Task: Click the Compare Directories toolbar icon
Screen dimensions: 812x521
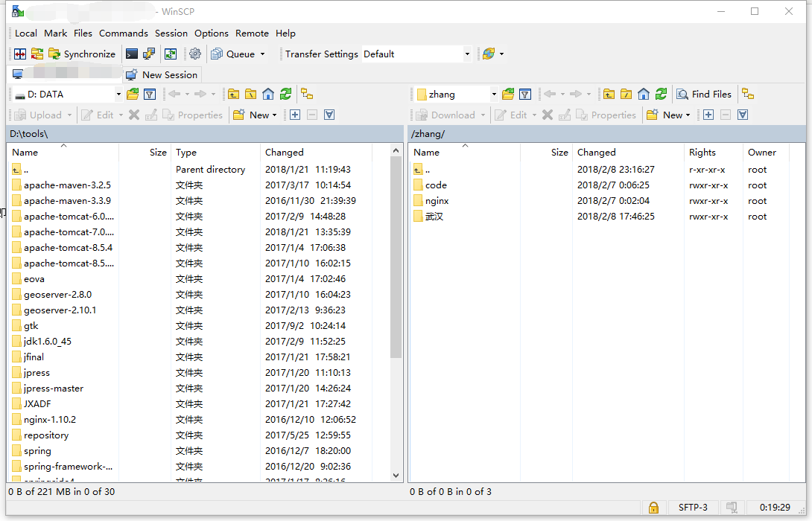Action: coord(20,54)
